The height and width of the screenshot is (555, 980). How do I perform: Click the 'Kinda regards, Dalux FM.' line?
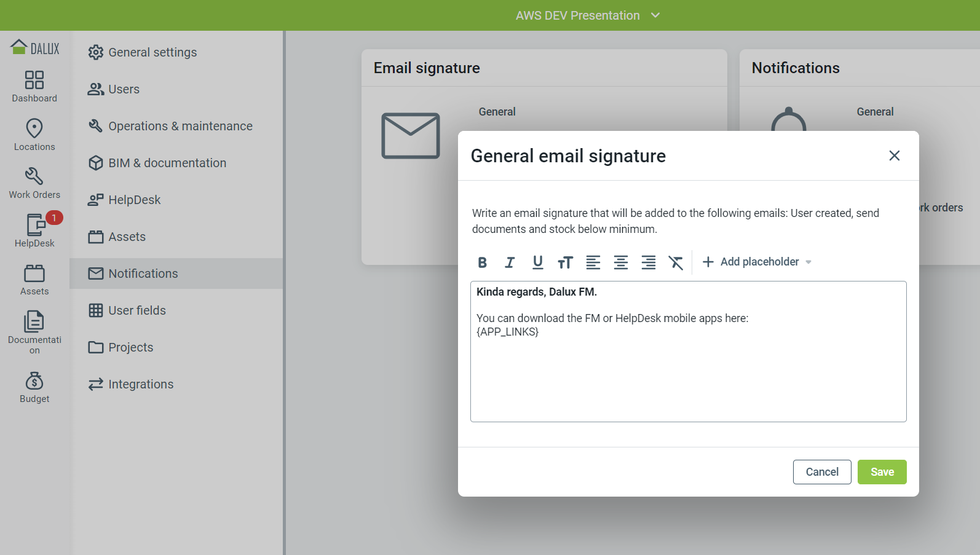pyautogui.click(x=537, y=292)
